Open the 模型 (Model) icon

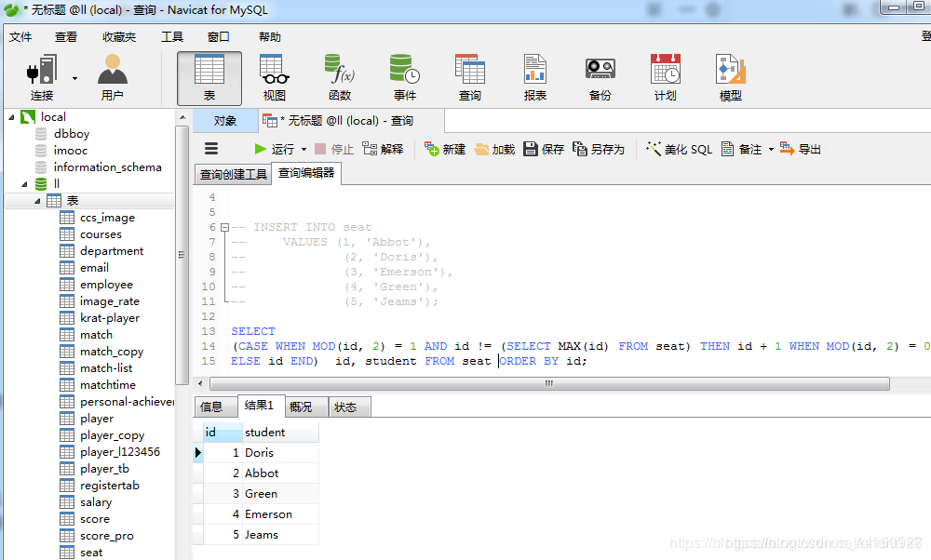pyautogui.click(x=730, y=74)
